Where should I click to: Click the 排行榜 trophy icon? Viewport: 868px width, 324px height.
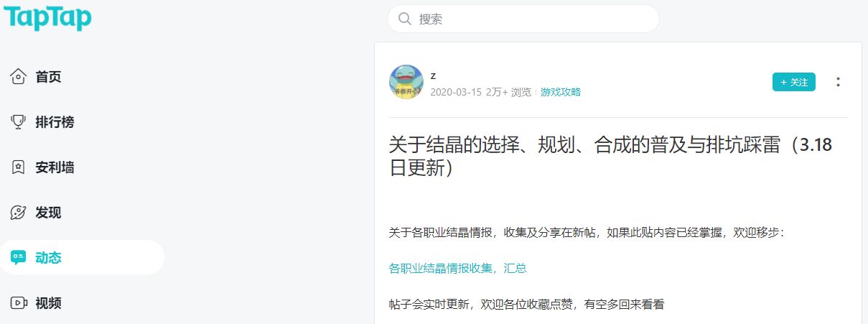tap(19, 122)
